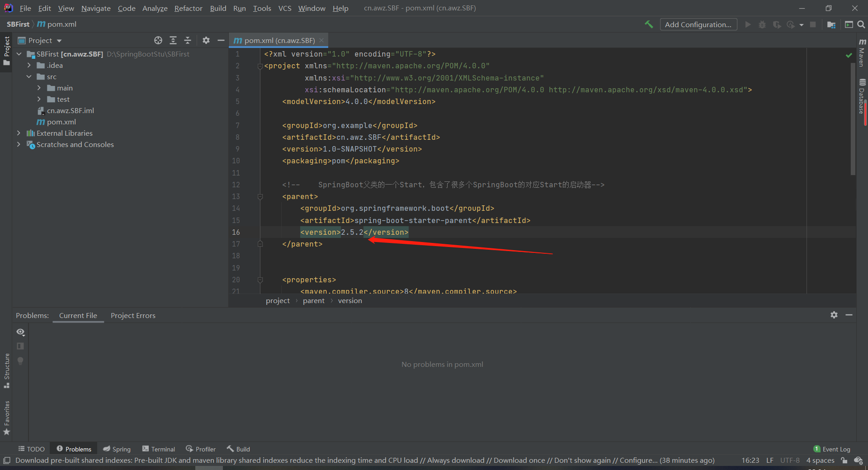Viewport: 868px width, 470px height.
Task: Click the Profiler run icon in toolbar
Action: pos(791,24)
